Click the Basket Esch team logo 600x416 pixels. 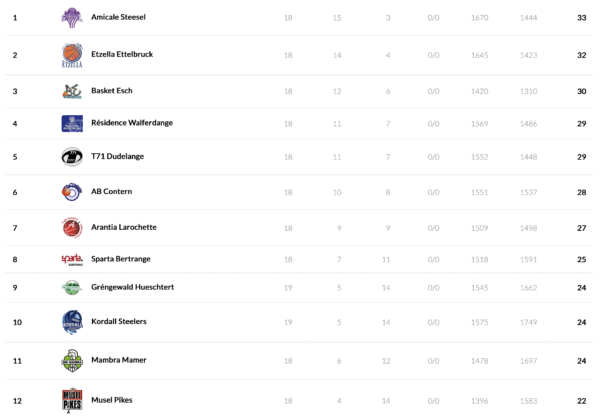[x=72, y=90]
